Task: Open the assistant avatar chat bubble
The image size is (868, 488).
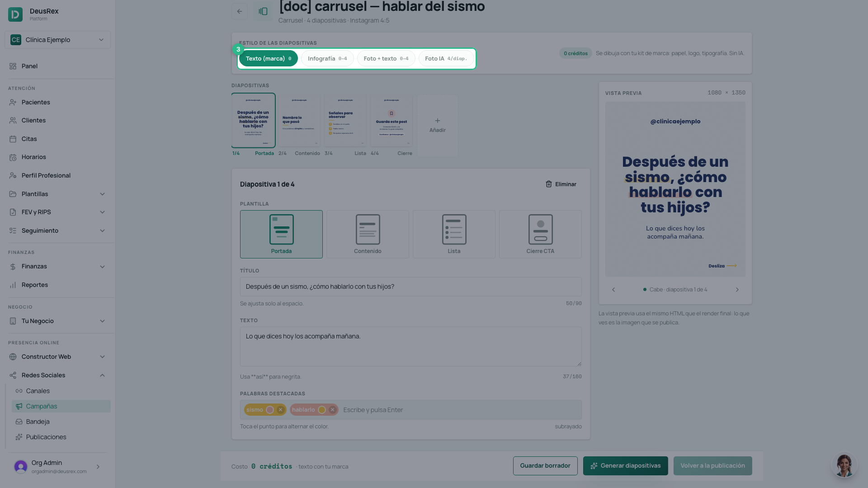Action: click(844, 465)
